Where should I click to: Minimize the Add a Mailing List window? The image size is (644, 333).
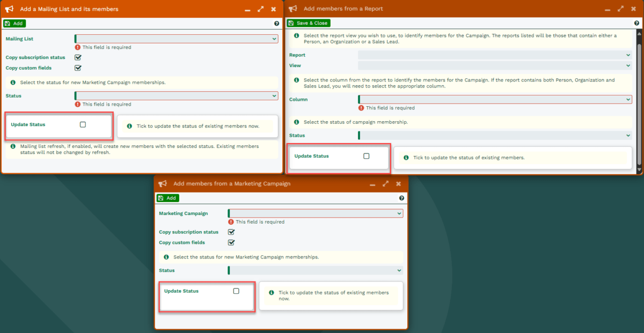(247, 10)
